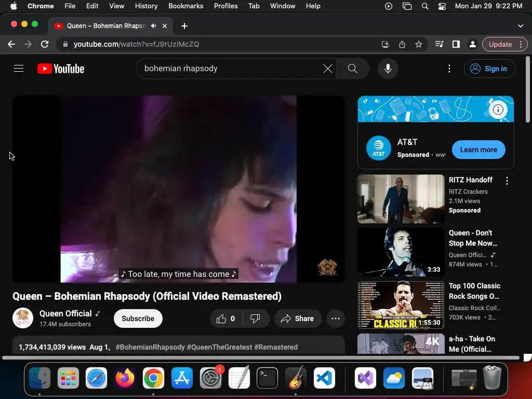Viewport: 532px width, 399px height.
Task: Clear the search box with X icon
Action: pos(327,69)
